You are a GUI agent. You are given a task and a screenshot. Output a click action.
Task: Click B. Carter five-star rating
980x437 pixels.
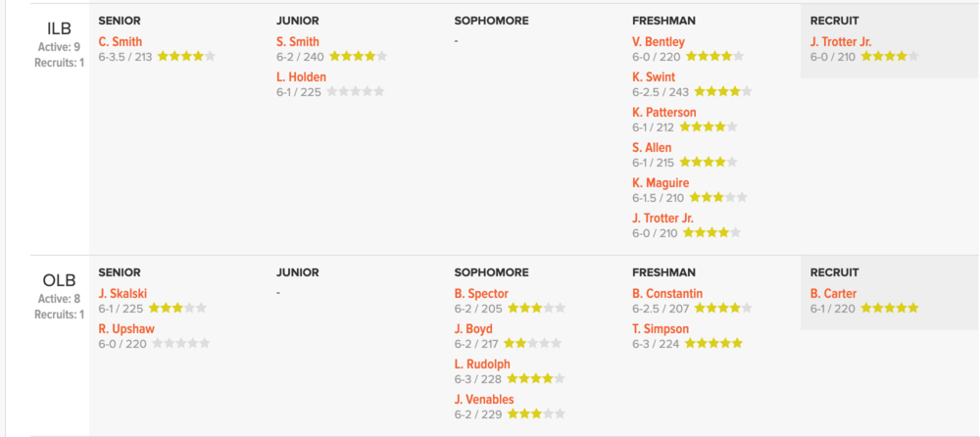click(x=890, y=309)
